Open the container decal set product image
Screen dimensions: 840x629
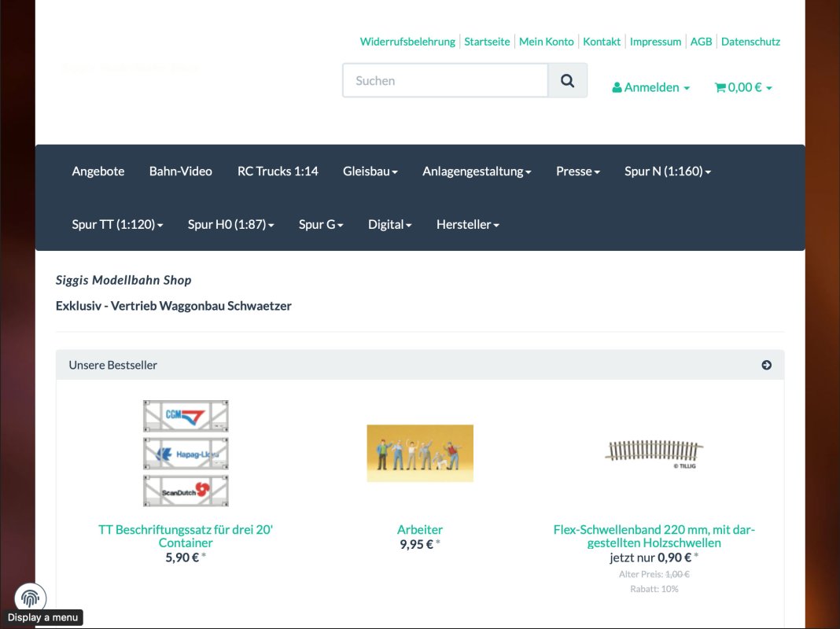[x=186, y=453]
